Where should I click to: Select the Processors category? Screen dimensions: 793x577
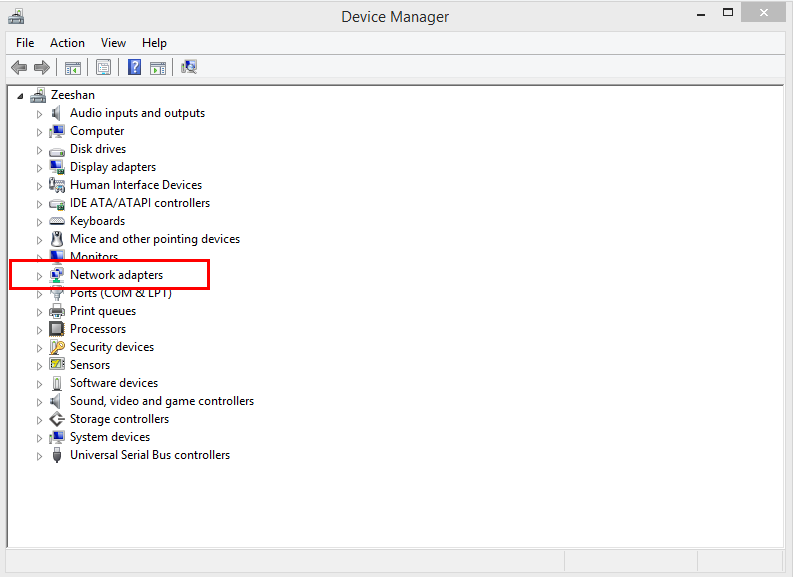coord(97,329)
